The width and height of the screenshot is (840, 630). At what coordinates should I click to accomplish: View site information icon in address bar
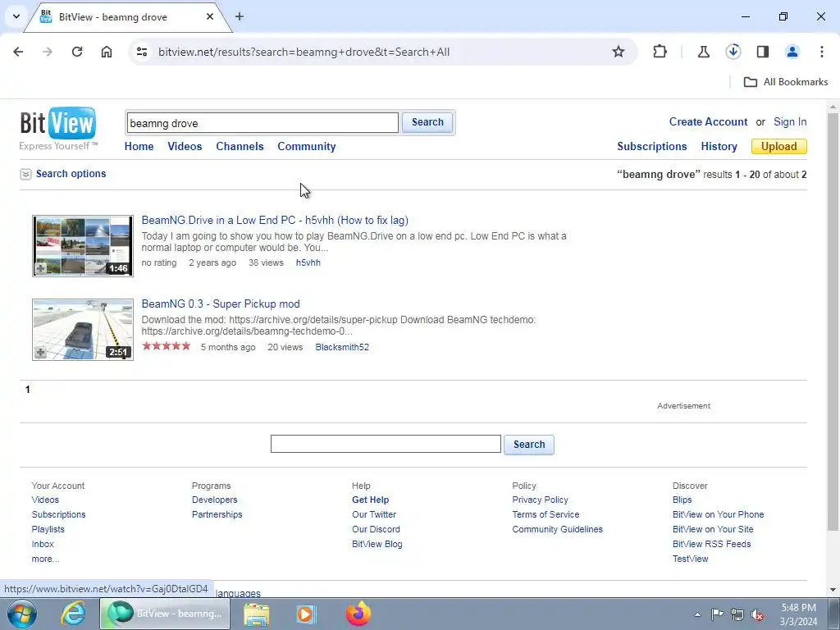click(x=142, y=52)
